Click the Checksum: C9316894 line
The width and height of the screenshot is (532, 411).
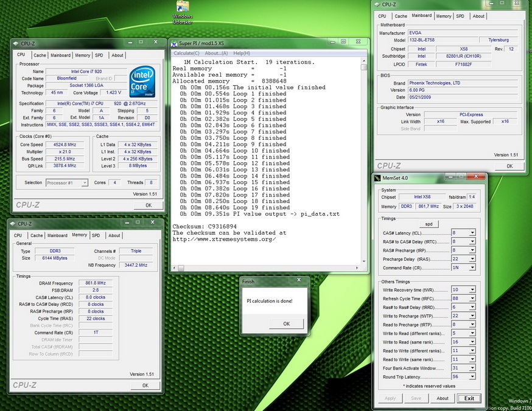(x=205, y=227)
